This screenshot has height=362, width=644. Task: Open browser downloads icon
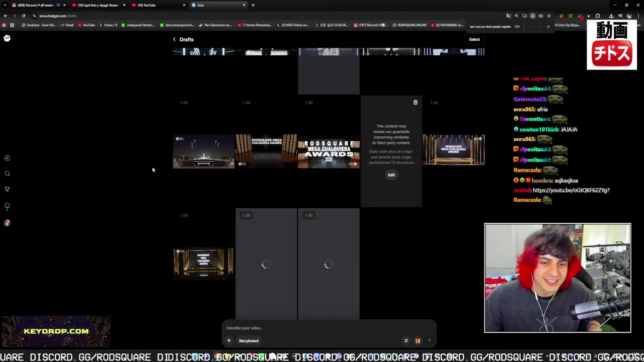pyautogui.click(x=611, y=16)
